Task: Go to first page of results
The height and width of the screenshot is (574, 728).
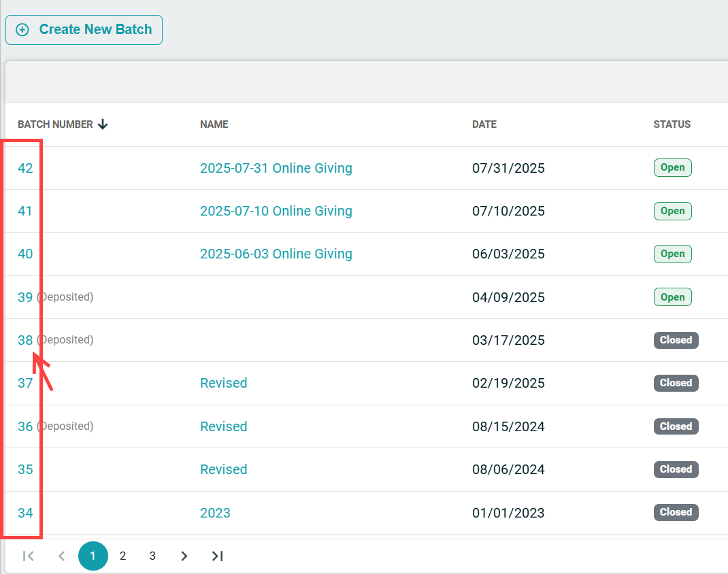Action: pos(28,556)
